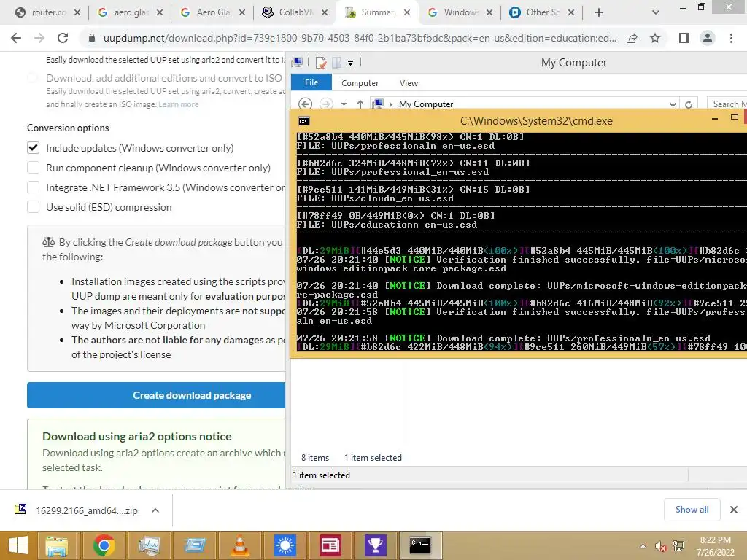The width and height of the screenshot is (747, 560).
Task: Click the network tray icon
Action: click(x=678, y=546)
